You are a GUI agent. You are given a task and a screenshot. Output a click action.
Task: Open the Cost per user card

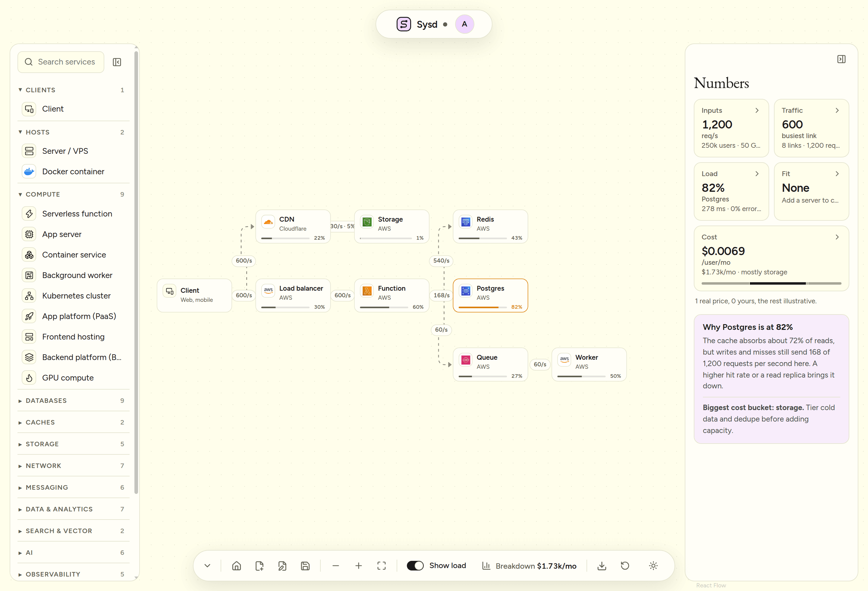(771, 258)
